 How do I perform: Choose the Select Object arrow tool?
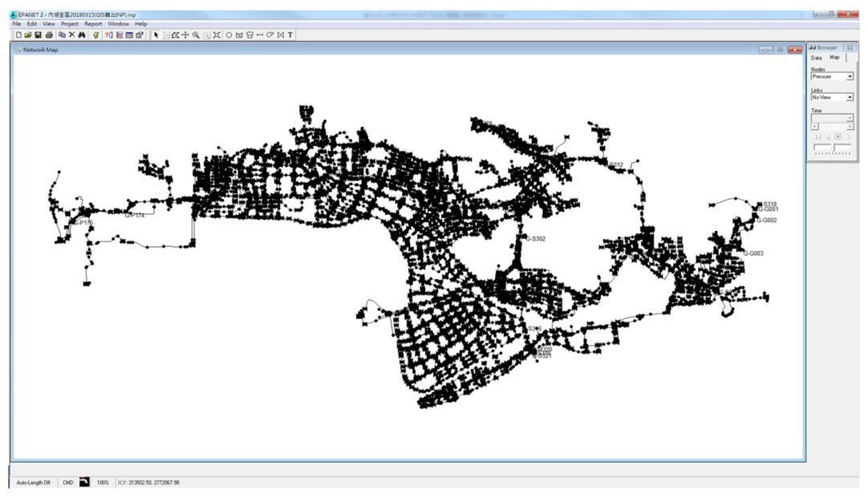click(156, 34)
